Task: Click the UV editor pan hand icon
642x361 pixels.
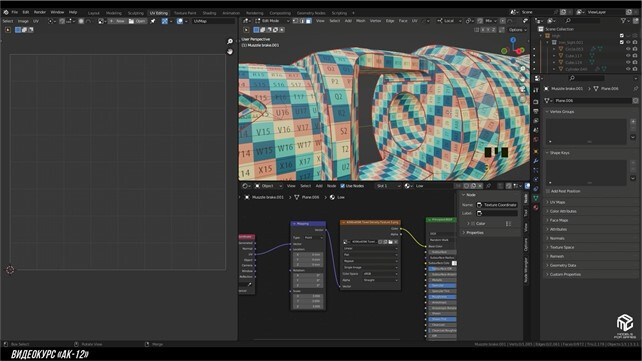Action: coord(230,52)
